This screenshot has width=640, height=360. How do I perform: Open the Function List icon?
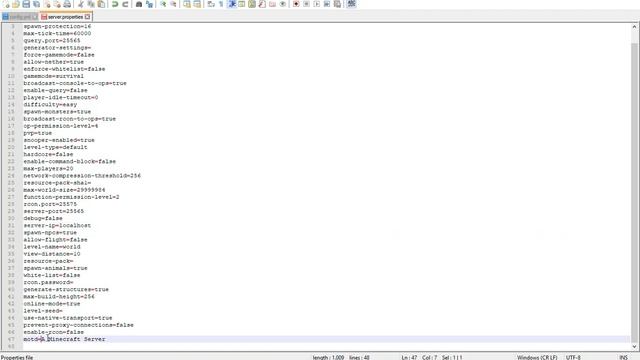[262, 4]
